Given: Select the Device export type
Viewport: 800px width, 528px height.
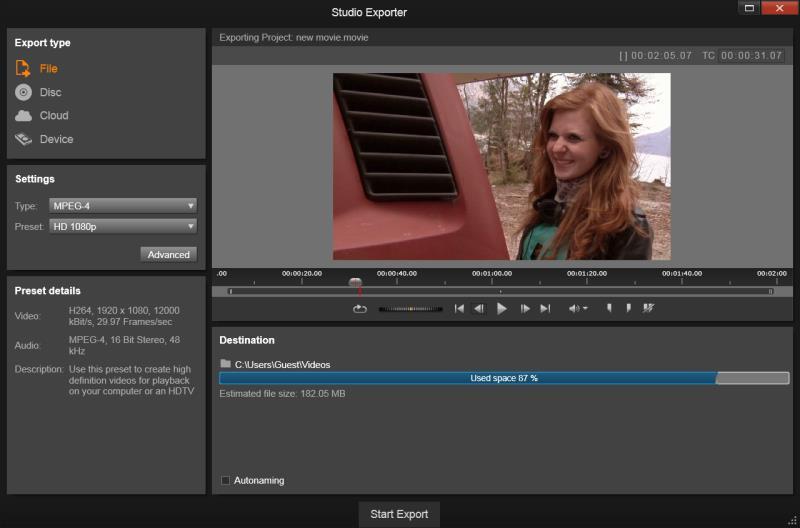Looking at the screenshot, I should (44, 139).
